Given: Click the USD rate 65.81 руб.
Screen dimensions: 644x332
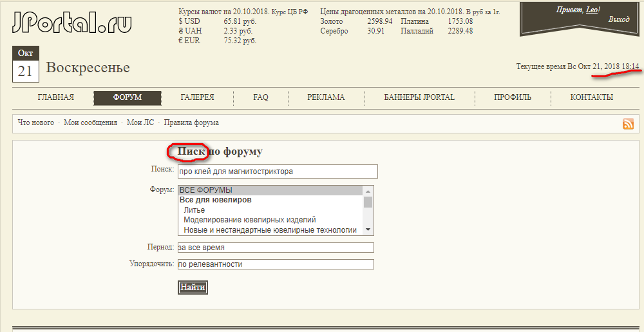Looking at the screenshot, I should tap(240, 21).
